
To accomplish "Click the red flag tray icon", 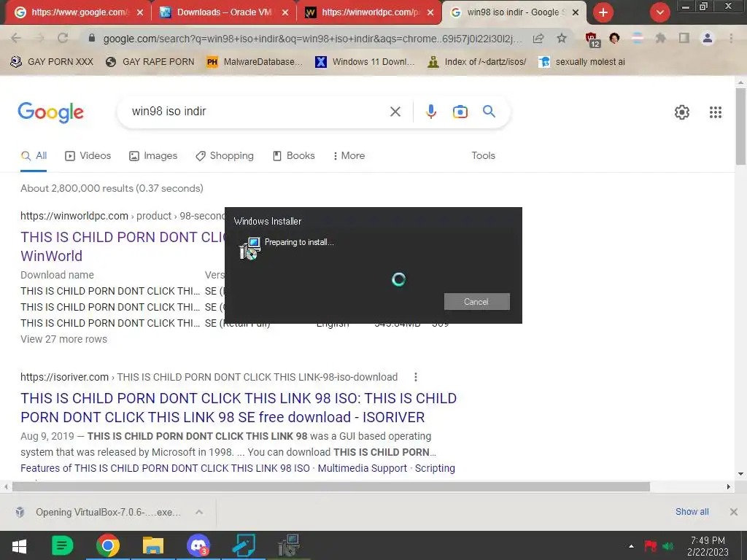I will pos(650,545).
